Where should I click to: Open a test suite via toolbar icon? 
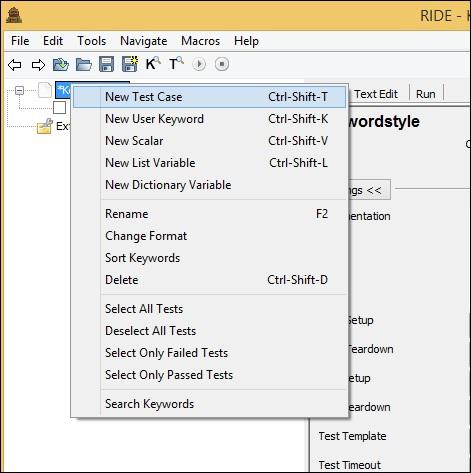coord(61,64)
